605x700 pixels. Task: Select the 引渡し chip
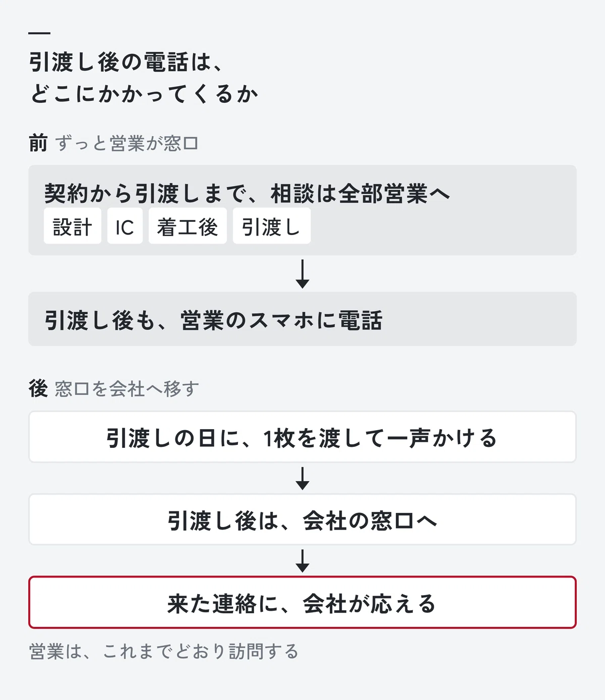pyautogui.click(x=272, y=226)
